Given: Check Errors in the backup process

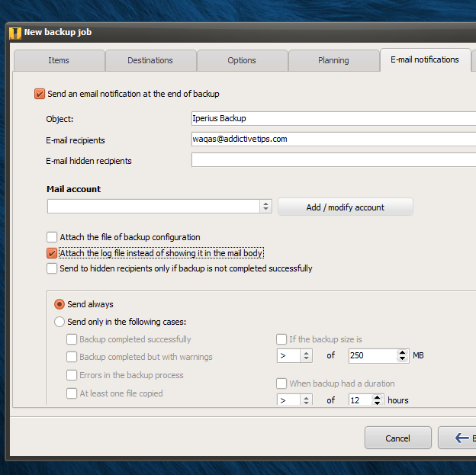Looking at the screenshot, I should coord(72,375).
